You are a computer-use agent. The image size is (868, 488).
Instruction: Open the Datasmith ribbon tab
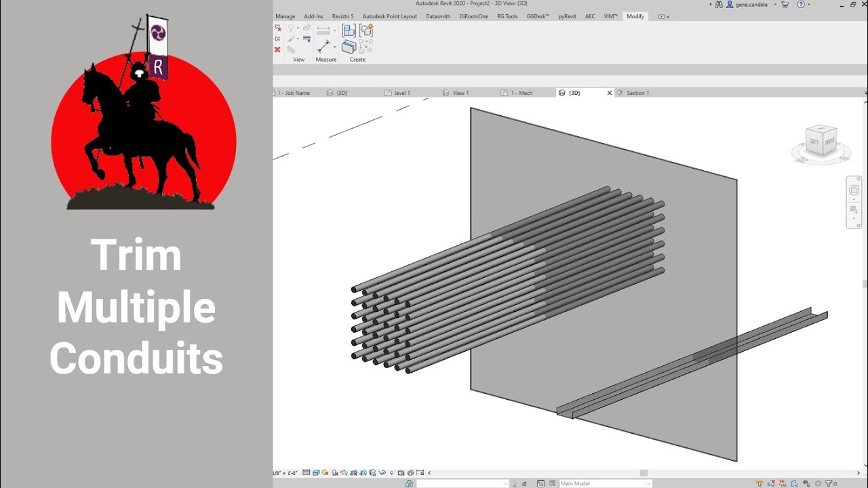(438, 16)
